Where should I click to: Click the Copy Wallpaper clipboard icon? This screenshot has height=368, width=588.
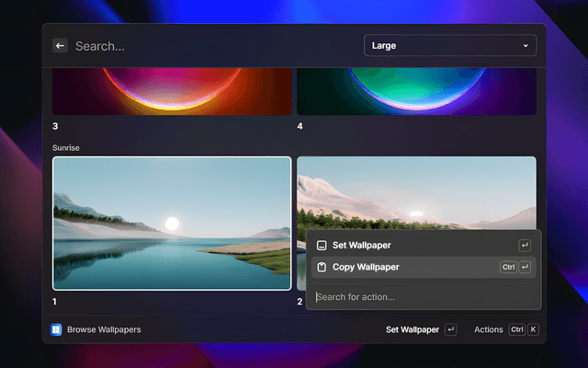321,267
